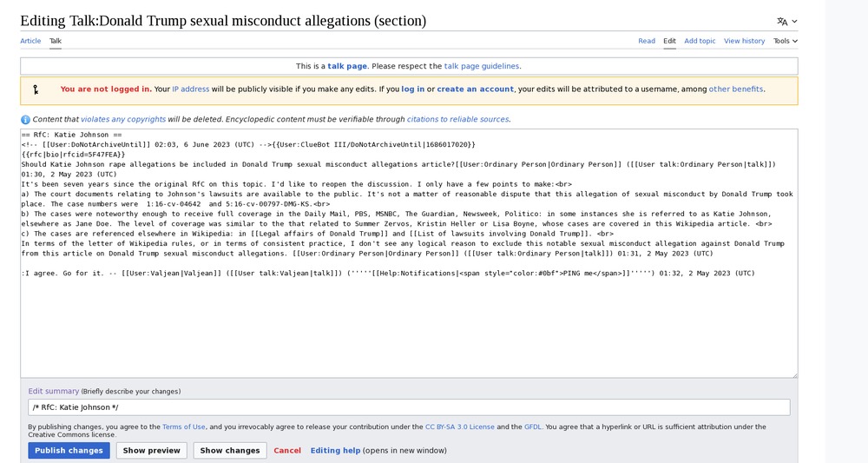The width and height of the screenshot is (868, 463).
Task: Click the blue info icon above editor
Action: [x=25, y=120]
